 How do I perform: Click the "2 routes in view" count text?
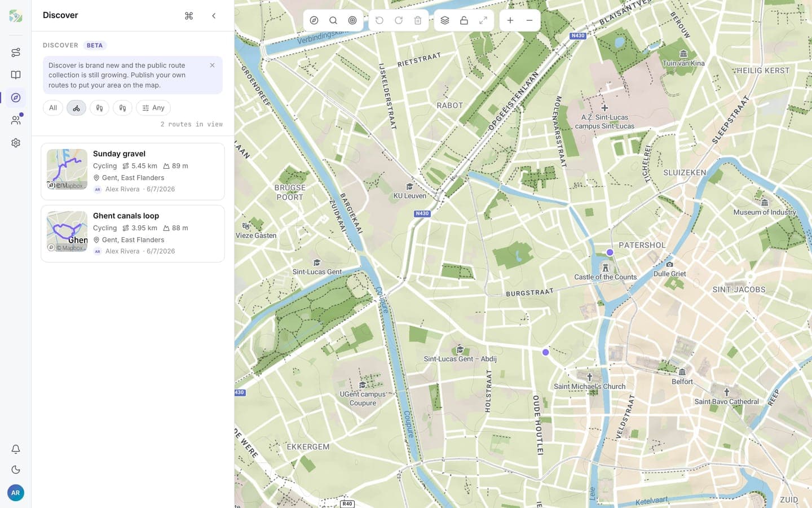click(x=192, y=124)
